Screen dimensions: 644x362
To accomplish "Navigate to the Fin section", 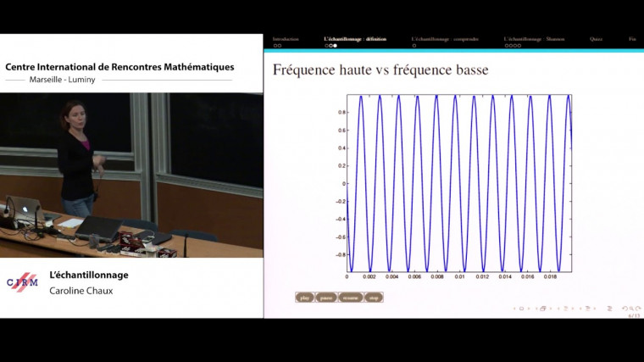I will point(632,39).
